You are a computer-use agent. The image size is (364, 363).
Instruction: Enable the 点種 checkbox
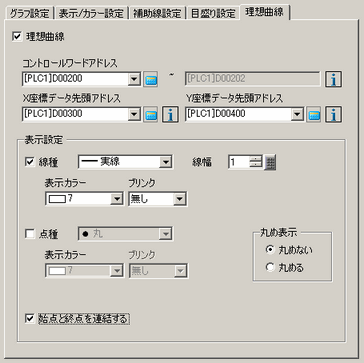tap(30, 234)
